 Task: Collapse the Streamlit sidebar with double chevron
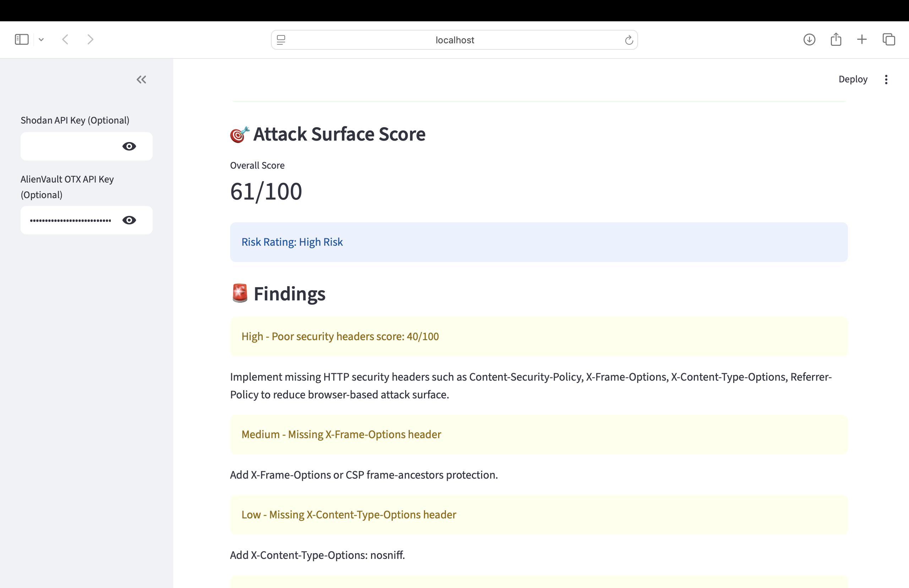141,80
